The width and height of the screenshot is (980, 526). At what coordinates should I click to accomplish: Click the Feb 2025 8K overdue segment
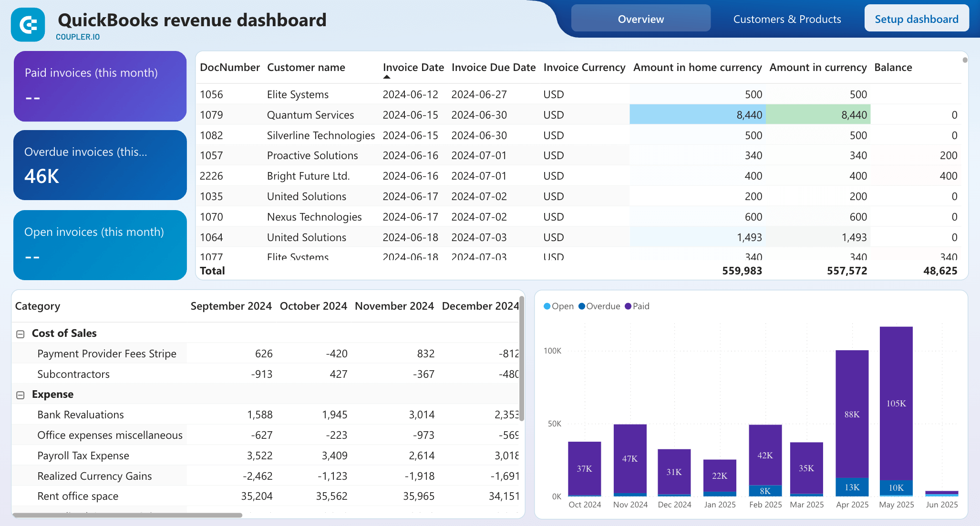coord(765,491)
